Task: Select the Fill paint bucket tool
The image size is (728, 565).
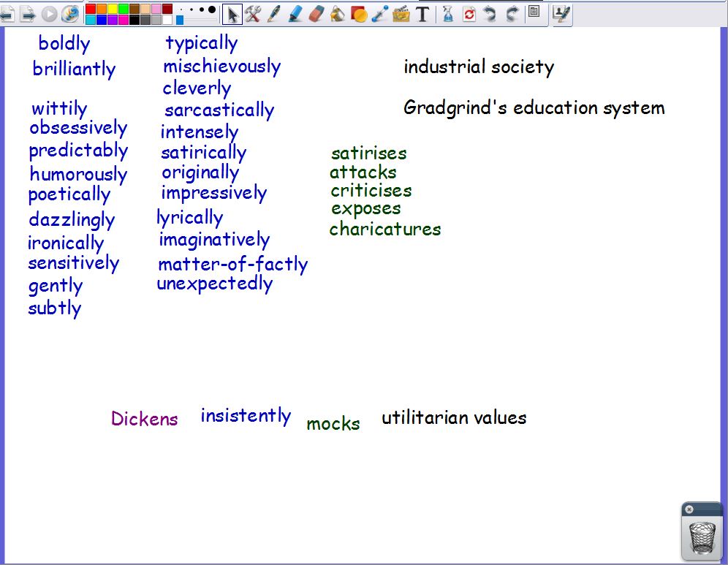Action: point(337,13)
